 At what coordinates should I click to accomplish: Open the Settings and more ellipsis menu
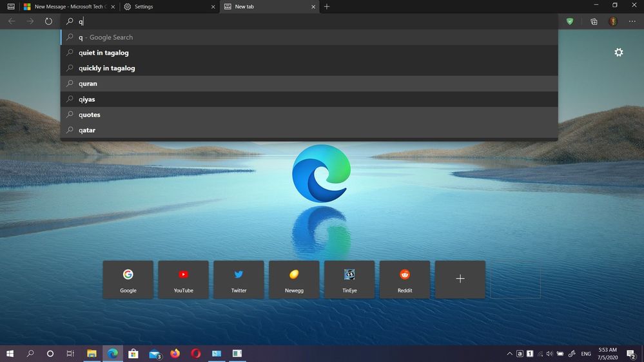click(632, 21)
